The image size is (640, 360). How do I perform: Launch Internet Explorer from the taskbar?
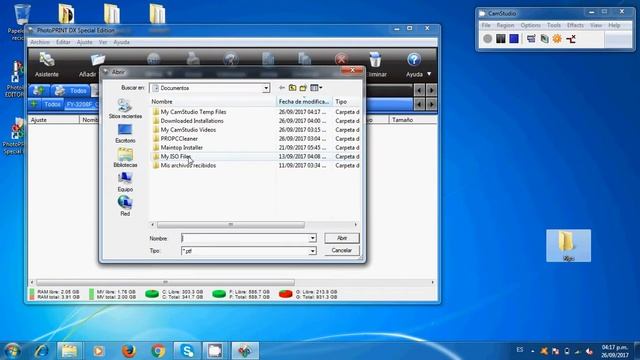pyautogui.click(x=41, y=351)
